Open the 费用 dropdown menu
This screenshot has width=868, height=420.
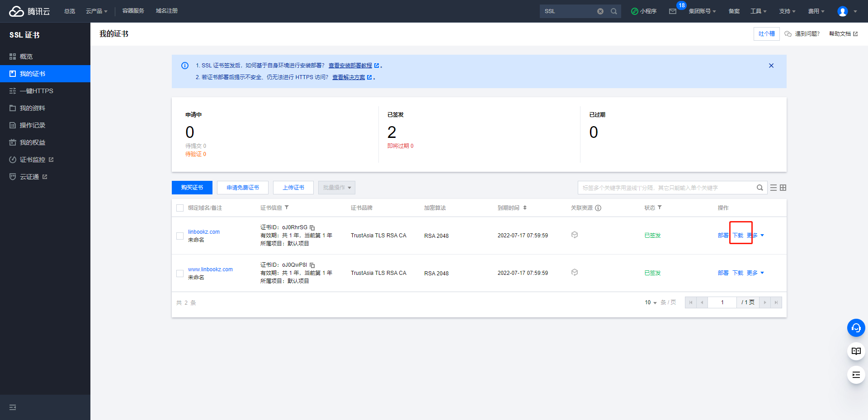(x=816, y=11)
